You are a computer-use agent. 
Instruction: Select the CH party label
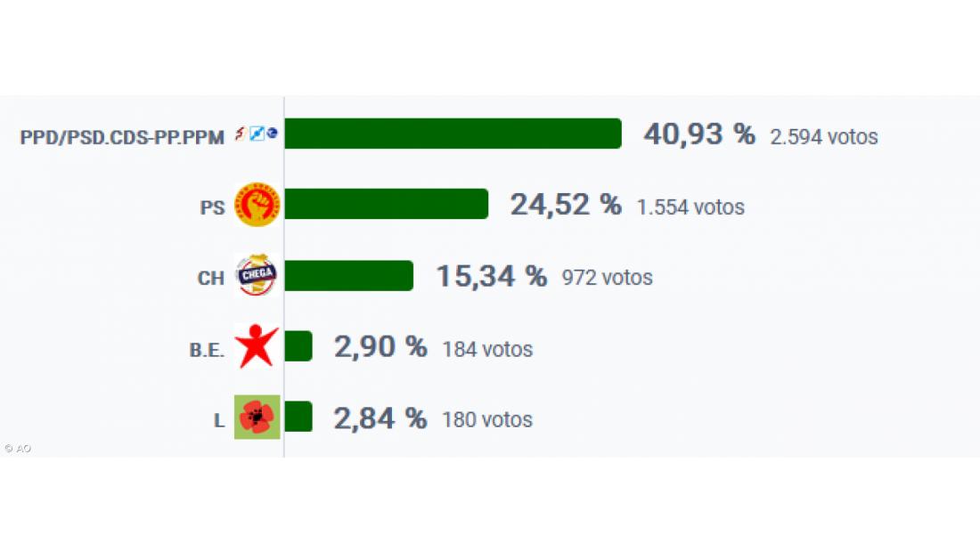click(x=210, y=279)
